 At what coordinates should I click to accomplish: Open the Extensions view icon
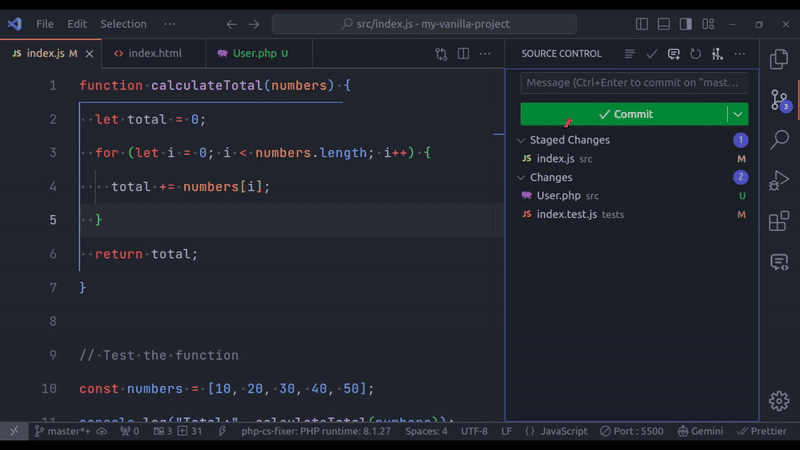pyautogui.click(x=779, y=221)
